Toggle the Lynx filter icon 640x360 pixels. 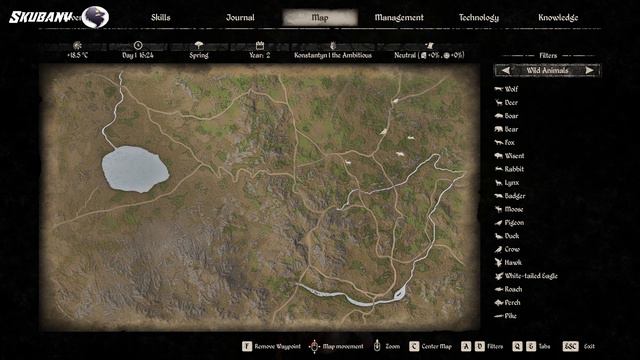pos(498,182)
